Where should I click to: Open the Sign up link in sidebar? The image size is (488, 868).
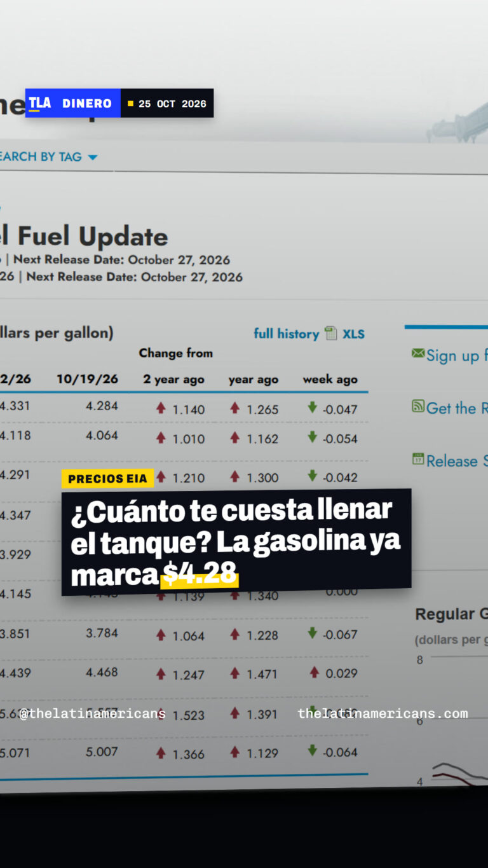(456, 355)
